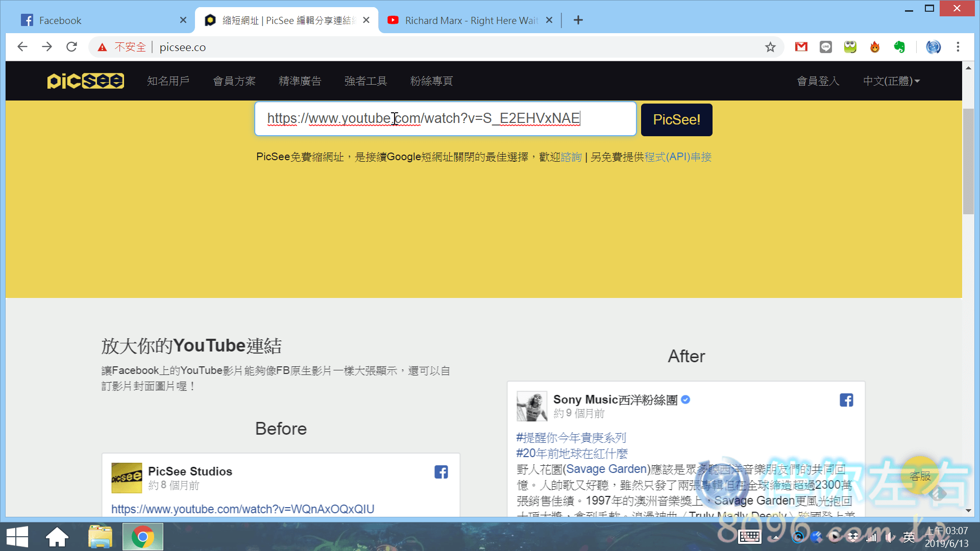This screenshot has width=980, height=551.
Task: Open the 會員方案 menu item
Action: pyautogui.click(x=234, y=81)
